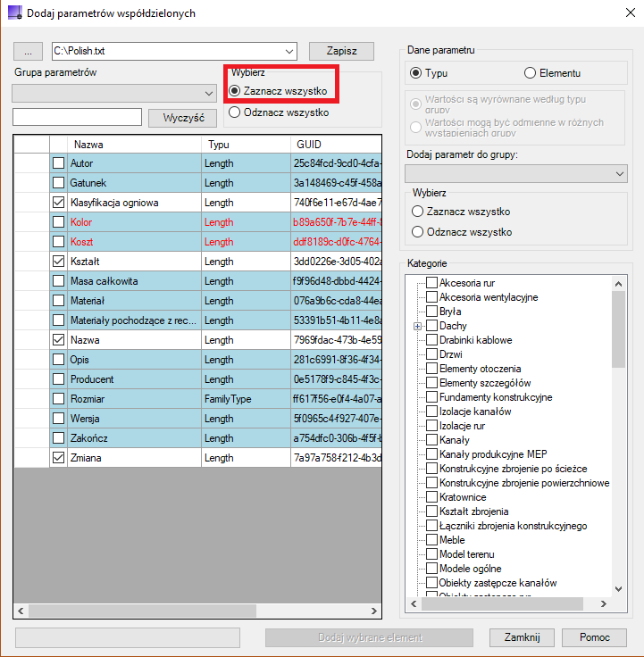Click the Kategorie vertical scrollbar thumb
This screenshot has width=644, height=657.
[618, 329]
